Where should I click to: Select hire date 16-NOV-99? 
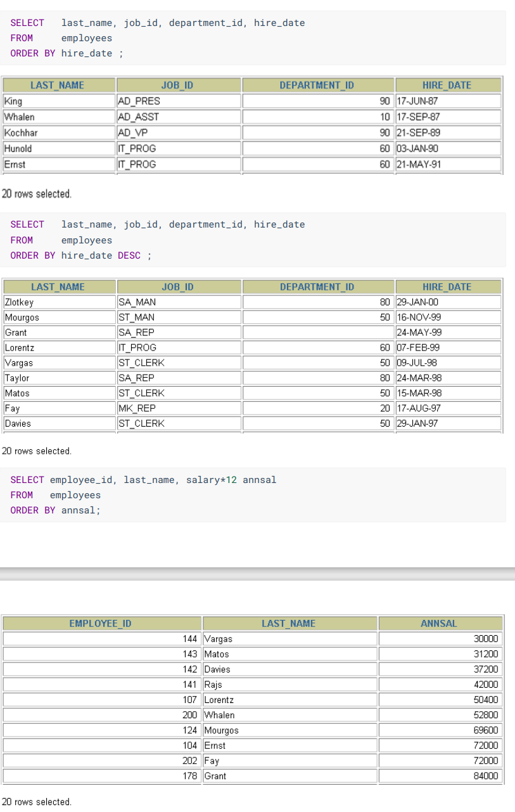448,318
